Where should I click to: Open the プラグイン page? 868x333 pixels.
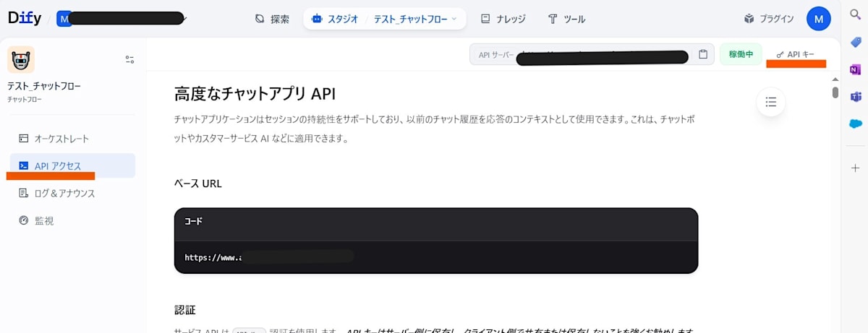(x=768, y=19)
